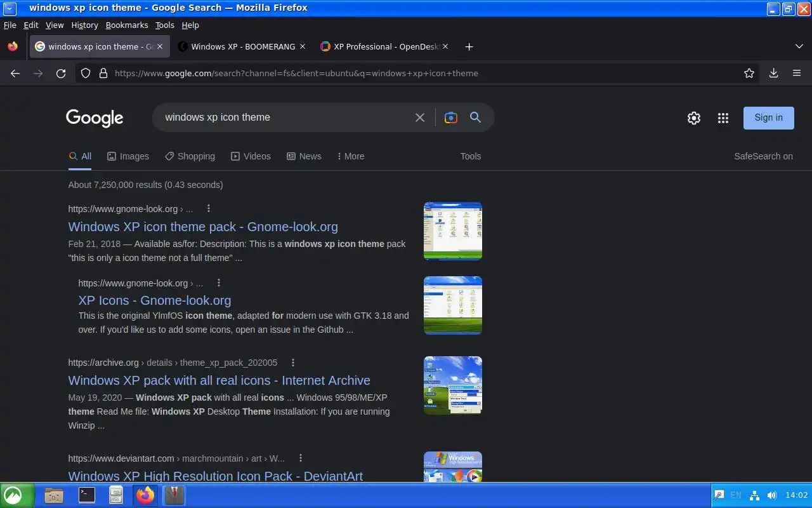Open Windows XP pack with all real icons link
812x508 pixels.
(219, 380)
